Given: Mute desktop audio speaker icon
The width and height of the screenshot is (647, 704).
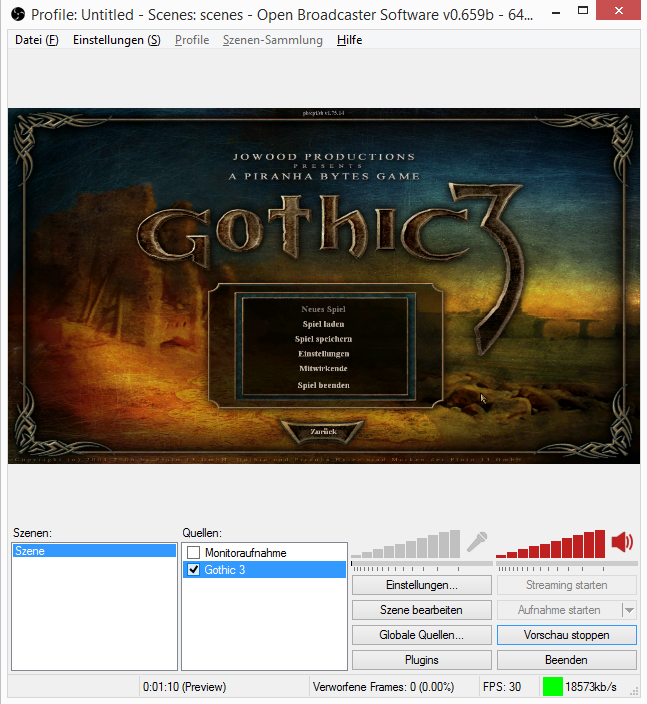Looking at the screenshot, I should pyautogui.click(x=622, y=542).
